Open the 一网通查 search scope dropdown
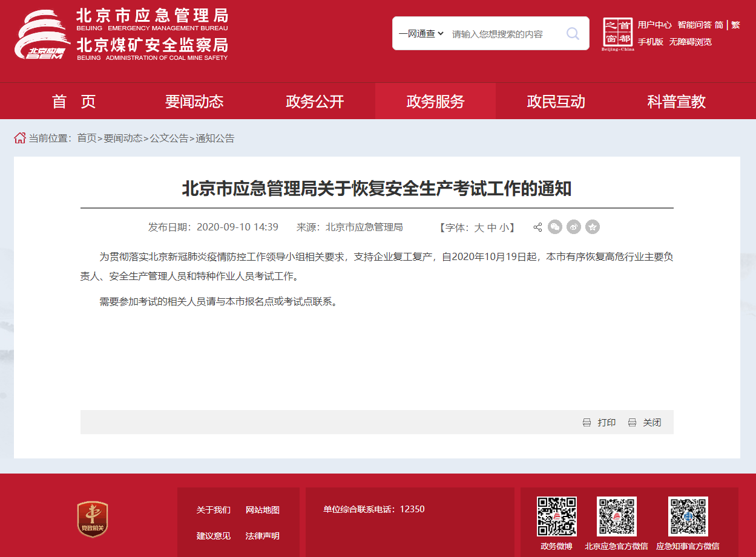 (421, 34)
